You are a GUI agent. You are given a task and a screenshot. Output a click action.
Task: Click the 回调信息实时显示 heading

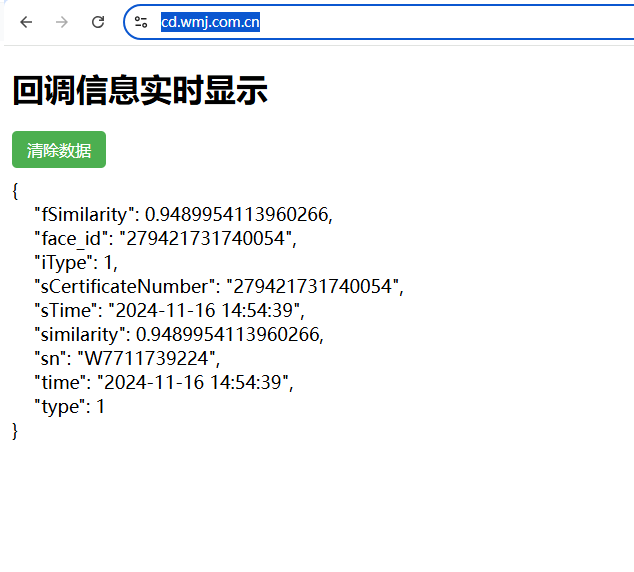click(x=140, y=91)
